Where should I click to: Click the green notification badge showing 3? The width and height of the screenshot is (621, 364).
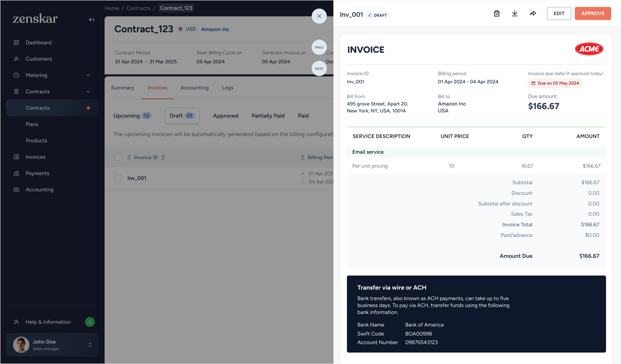[x=90, y=322]
